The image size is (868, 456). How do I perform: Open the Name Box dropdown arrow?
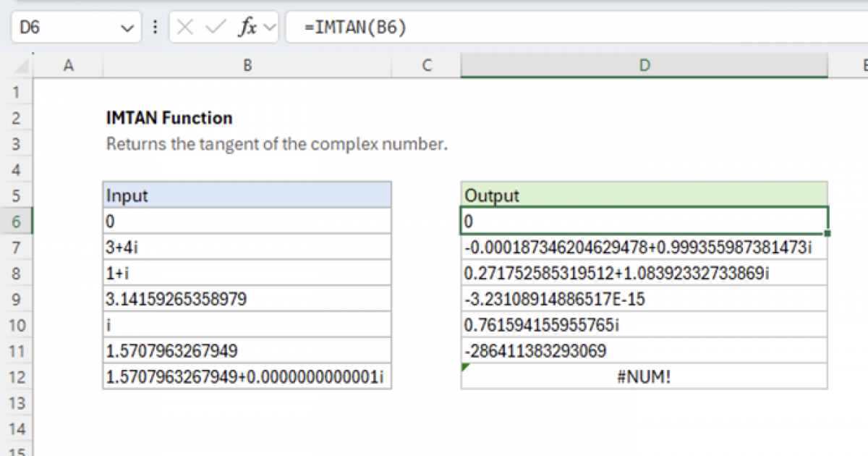pos(127,28)
